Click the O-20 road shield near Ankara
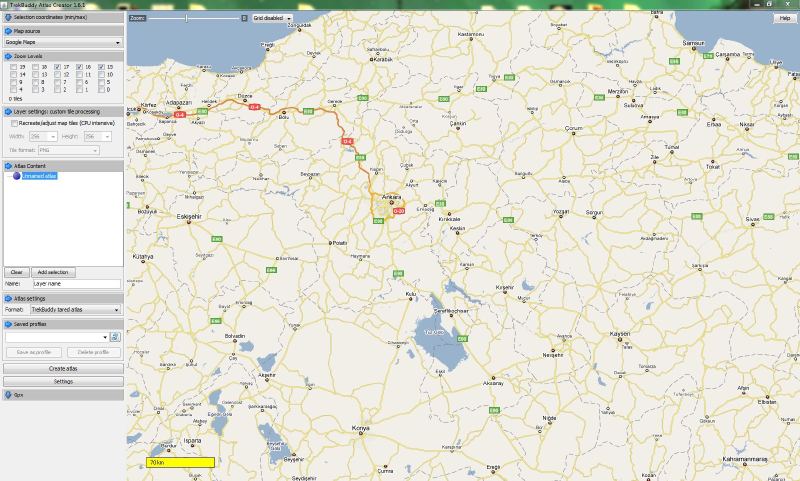Image resolution: width=800 pixels, height=481 pixels. pyautogui.click(x=398, y=211)
